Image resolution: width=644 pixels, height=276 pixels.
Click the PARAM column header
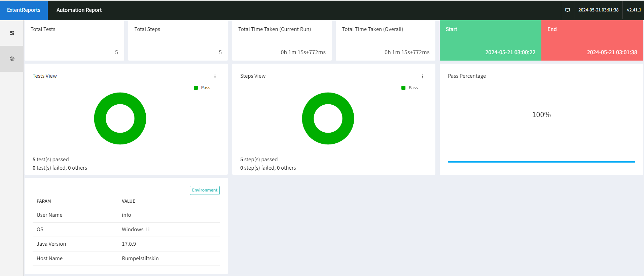point(44,201)
